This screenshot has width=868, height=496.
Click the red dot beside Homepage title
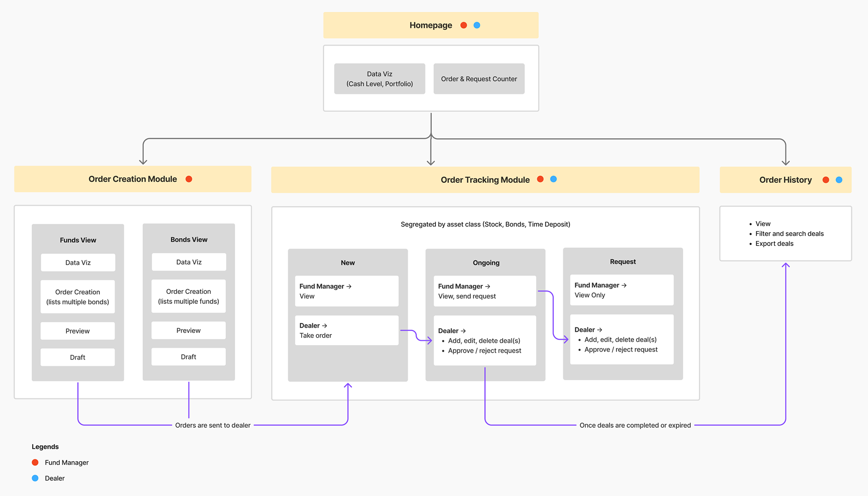click(x=463, y=25)
